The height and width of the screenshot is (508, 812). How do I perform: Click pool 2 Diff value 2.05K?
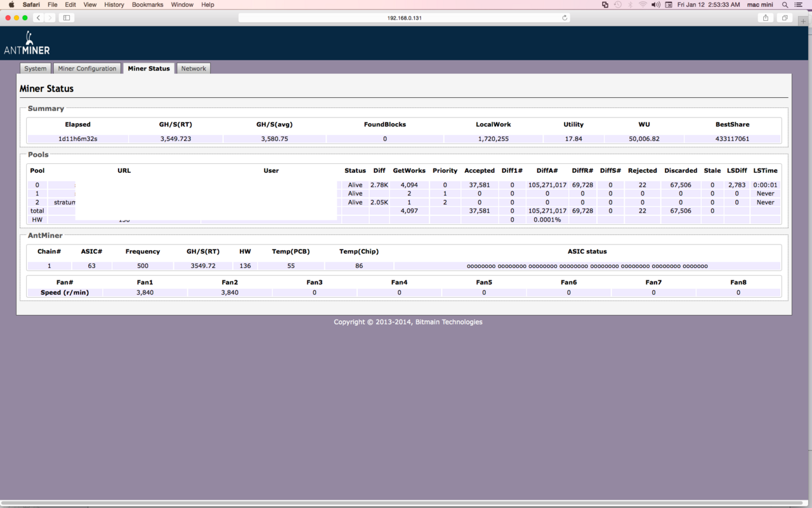pyautogui.click(x=379, y=202)
